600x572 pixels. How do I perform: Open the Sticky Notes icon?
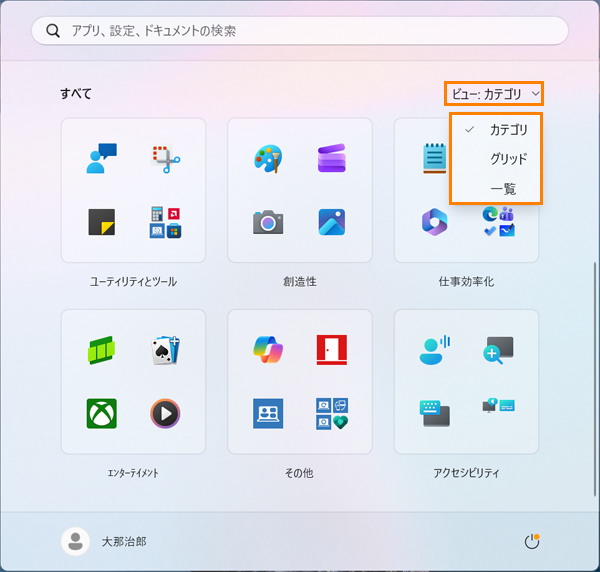(x=101, y=222)
